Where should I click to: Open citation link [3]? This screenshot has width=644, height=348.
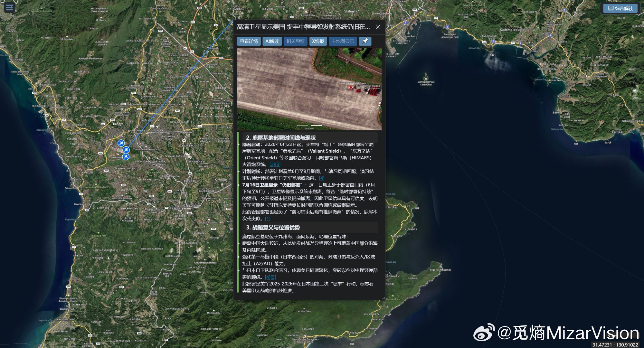(x=278, y=165)
